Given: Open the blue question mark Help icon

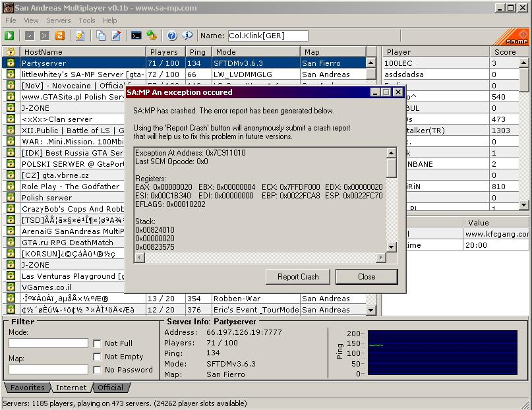Looking at the screenshot, I should pyautogui.click(x=172, y=36).
